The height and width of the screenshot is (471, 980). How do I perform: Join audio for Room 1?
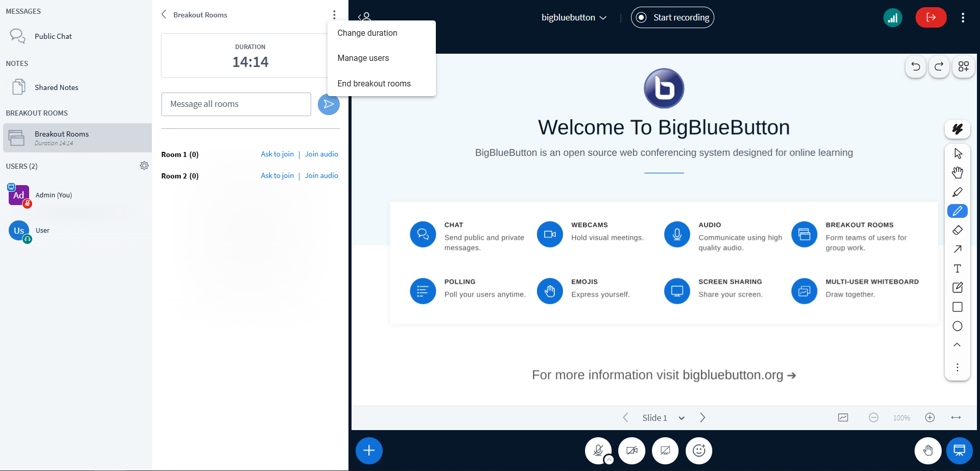tap(321, 154)
